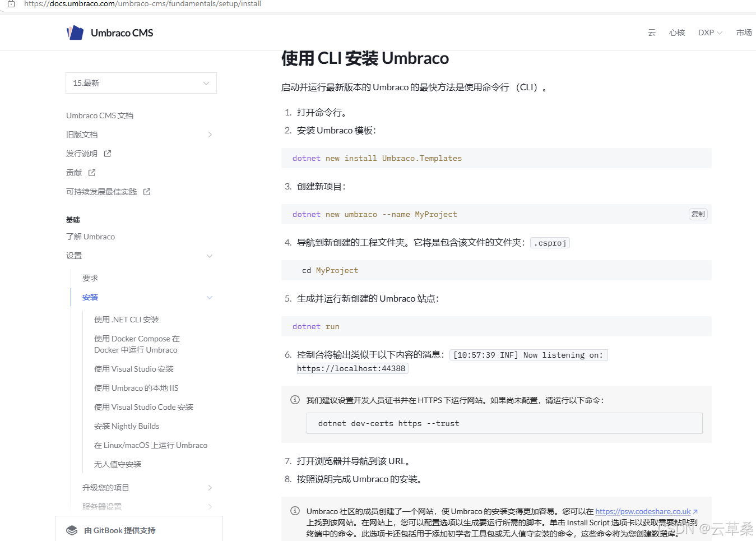This screenshot has height=541, width=756.
Task: Click info icon in dev-certs hint box
Action: [295, 400]
